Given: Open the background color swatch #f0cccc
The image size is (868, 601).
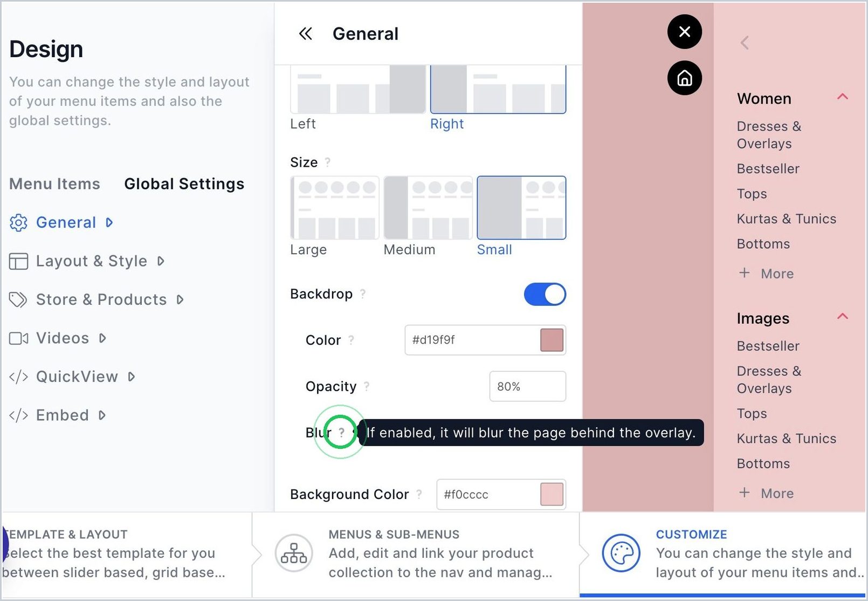Looking at the screenshot, I should pyautogui.click(x=552, y=494).
